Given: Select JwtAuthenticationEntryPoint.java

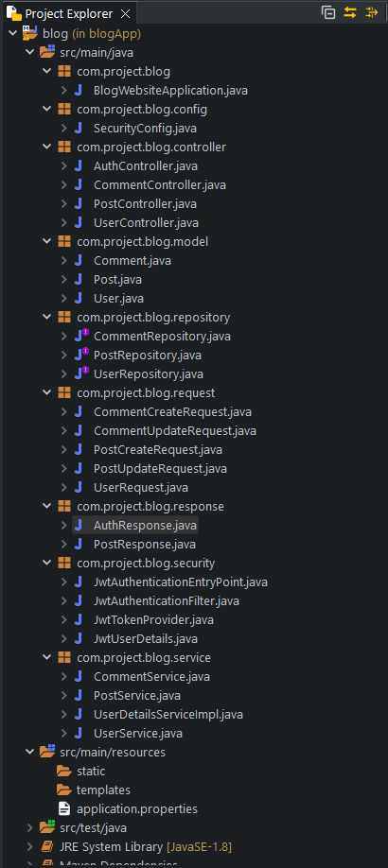Looking at the screenshot, I should coord(181,582).
